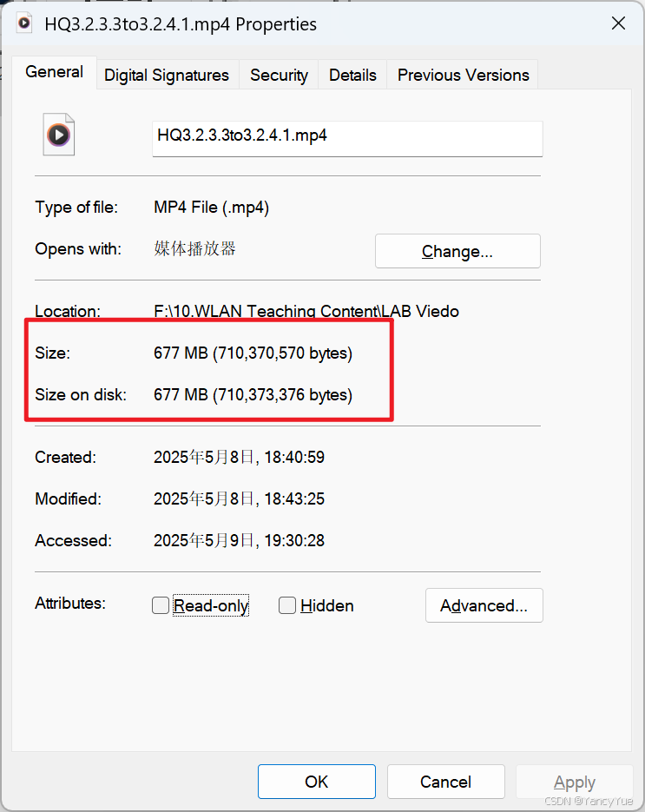Viewport: 645px width, 812px height.
Task: Click the 'Size on disk:' label
Action: pos(81,394)
